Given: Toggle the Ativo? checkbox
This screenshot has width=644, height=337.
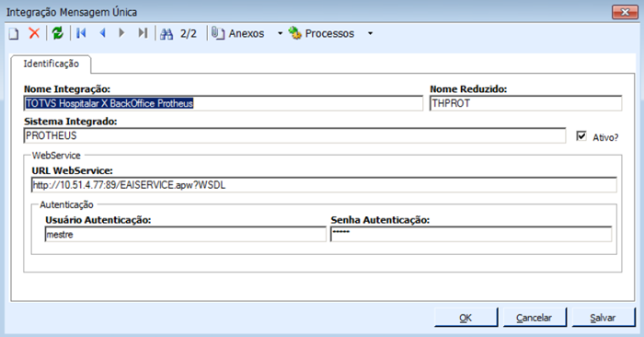Looking at the screenshot, I should click(581, 136).
